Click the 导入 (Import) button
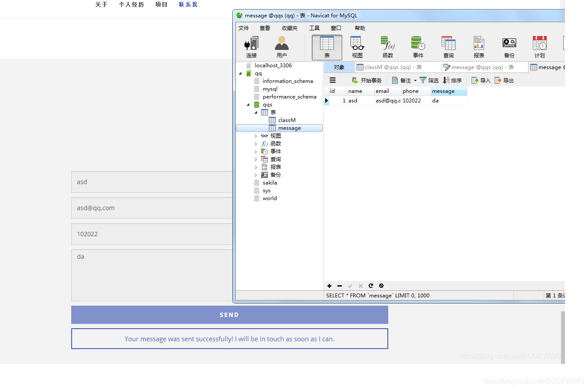Viewport: 588px width, 389px height. 481,80
